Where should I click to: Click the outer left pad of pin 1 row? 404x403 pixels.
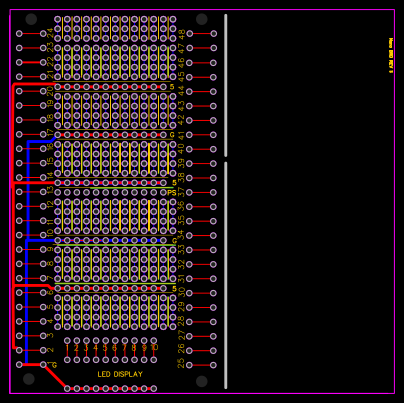[19, 365]
